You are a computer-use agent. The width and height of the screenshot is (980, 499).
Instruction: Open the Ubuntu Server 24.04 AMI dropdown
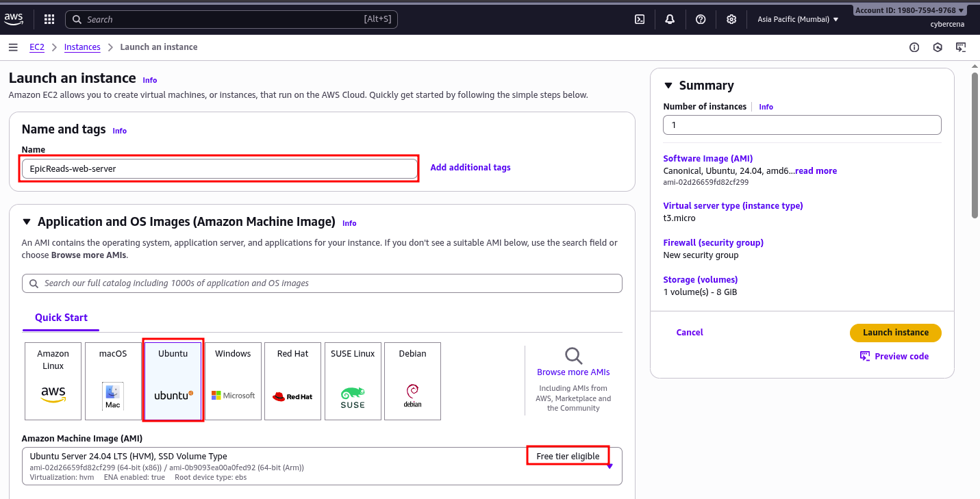pos(322,466)
